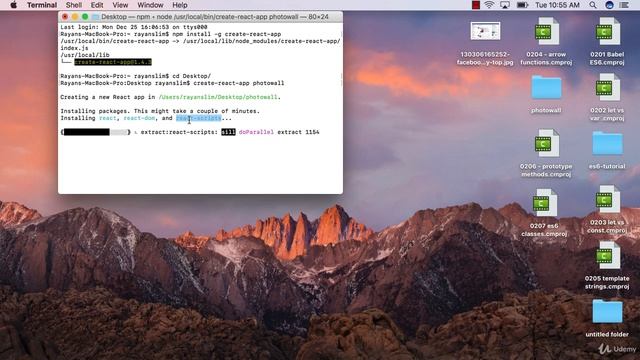Click the 'Last login' line in Terminal

pyautogui.click(x=134, y=27)
